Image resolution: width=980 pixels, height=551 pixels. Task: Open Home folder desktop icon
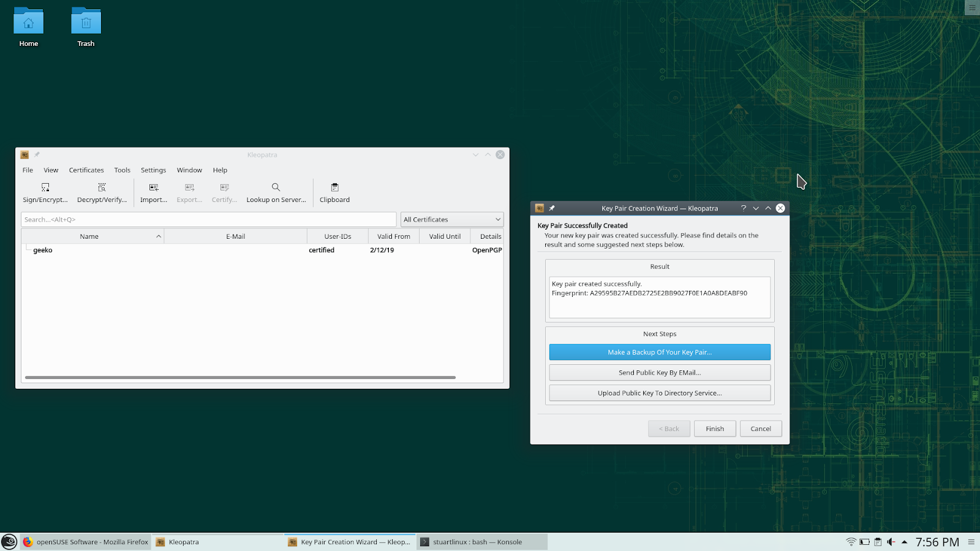[29, 28]
